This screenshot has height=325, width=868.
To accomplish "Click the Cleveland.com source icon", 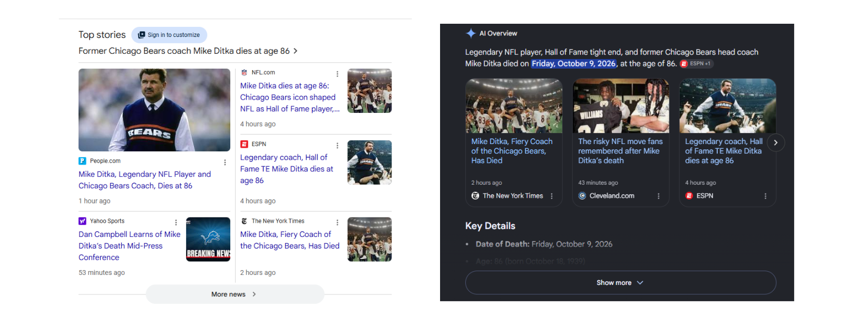I will (582, 196).
